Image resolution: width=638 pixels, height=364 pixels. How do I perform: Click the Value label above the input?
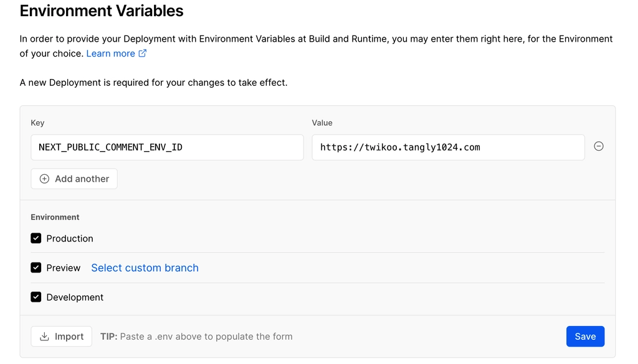tap(322, 123)
